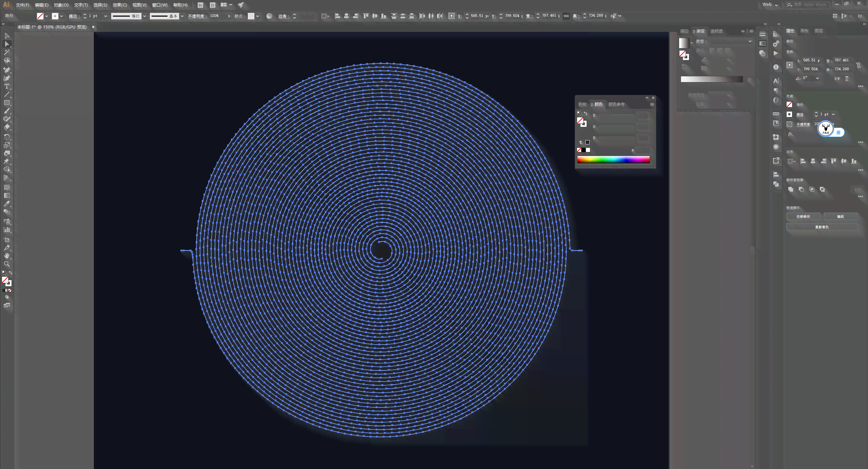Open the 效果(C) menu
Image resolution: width=868 pixels, height=469 pixels.
pyautogui.click(x=120, y=5)
